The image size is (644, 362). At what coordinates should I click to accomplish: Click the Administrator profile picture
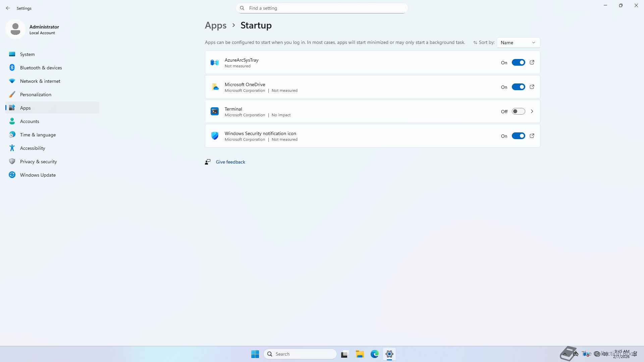(15, 29)
